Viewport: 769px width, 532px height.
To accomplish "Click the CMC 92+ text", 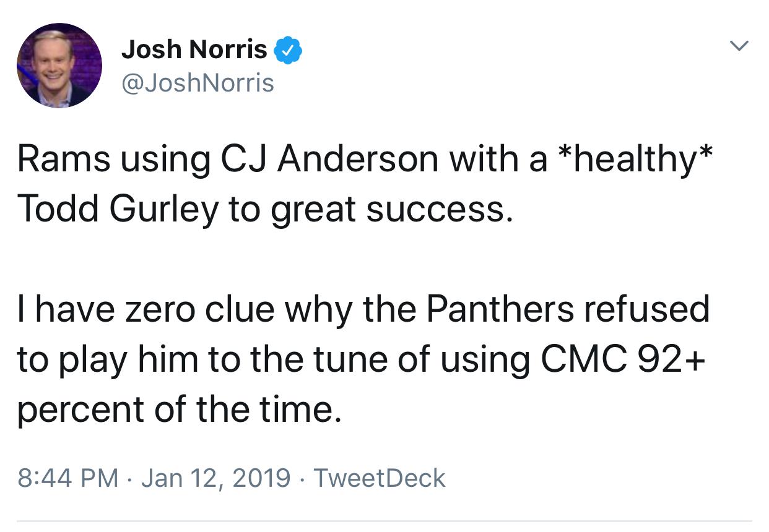I will 623,359.
